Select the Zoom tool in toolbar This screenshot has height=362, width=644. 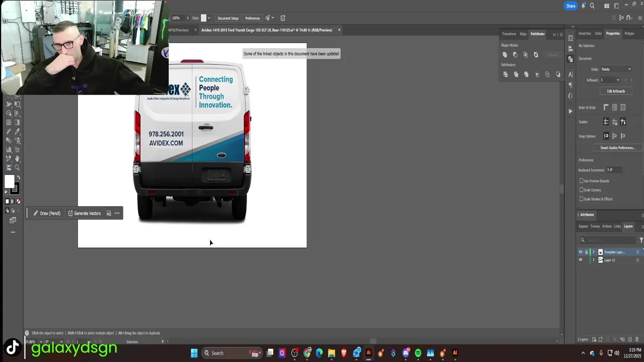[18, 167]
